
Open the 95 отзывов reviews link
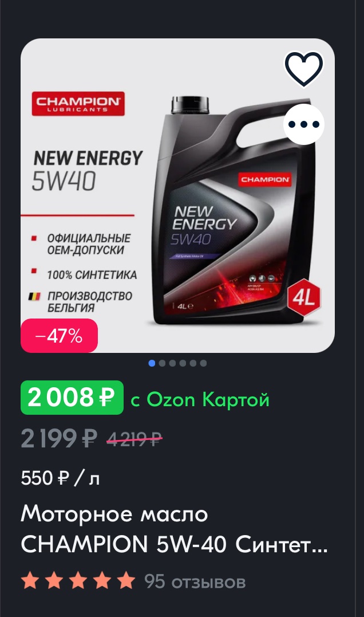195,581
